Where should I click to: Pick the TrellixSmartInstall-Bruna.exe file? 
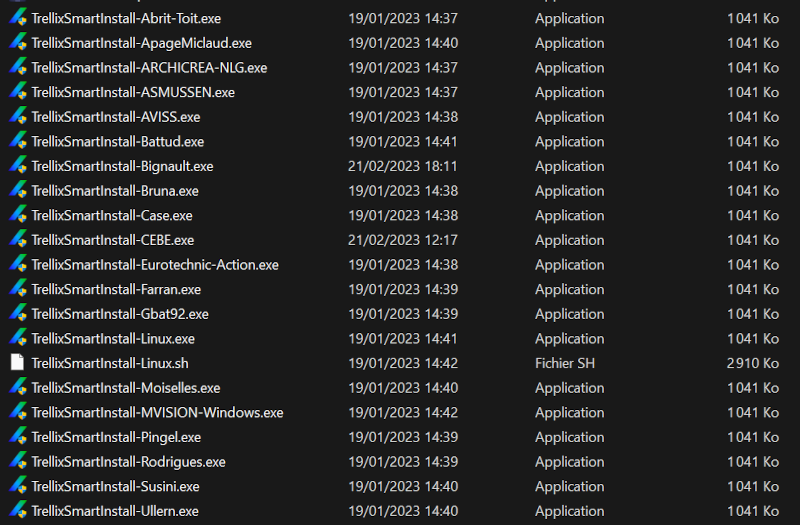point(115,191)
